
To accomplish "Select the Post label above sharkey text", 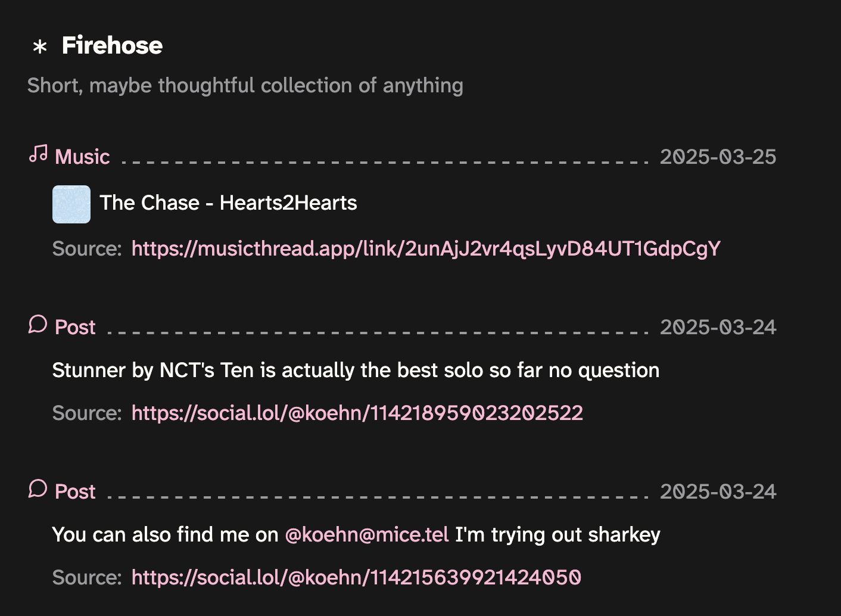I will pos(75,491).
